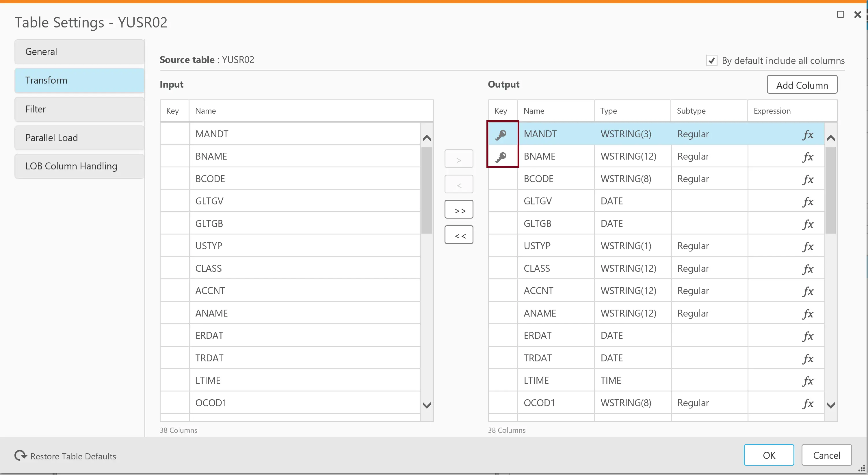
Task: Click the single right arrow move button
Action: (459, 158)
